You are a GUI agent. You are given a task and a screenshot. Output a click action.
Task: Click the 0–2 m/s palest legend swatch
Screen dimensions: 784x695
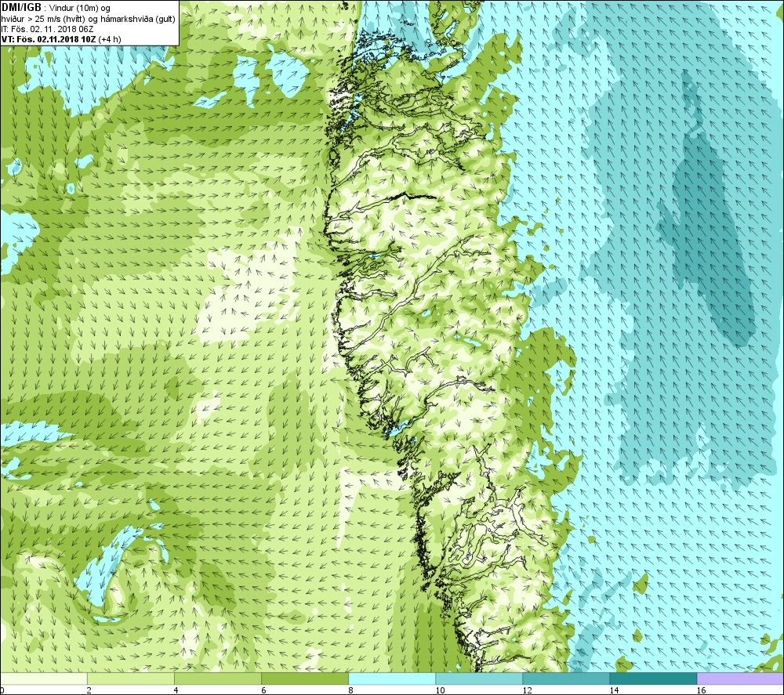tap(44, 679)
